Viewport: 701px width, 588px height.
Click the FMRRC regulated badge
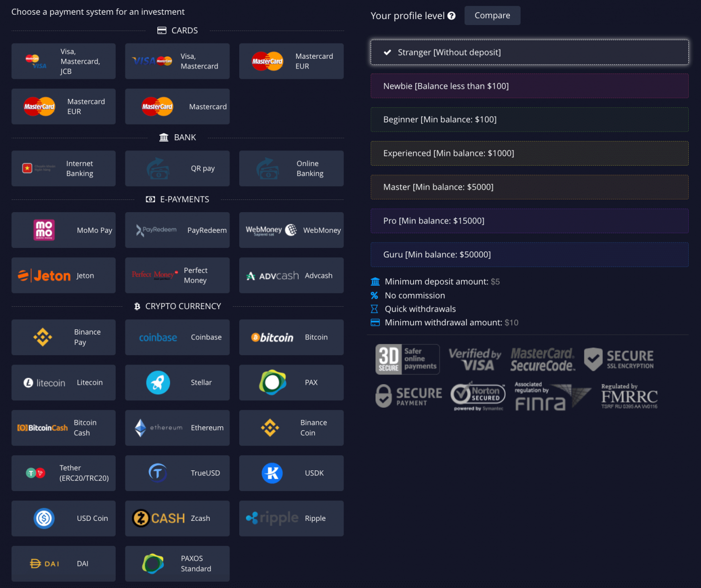click(629, 396)
